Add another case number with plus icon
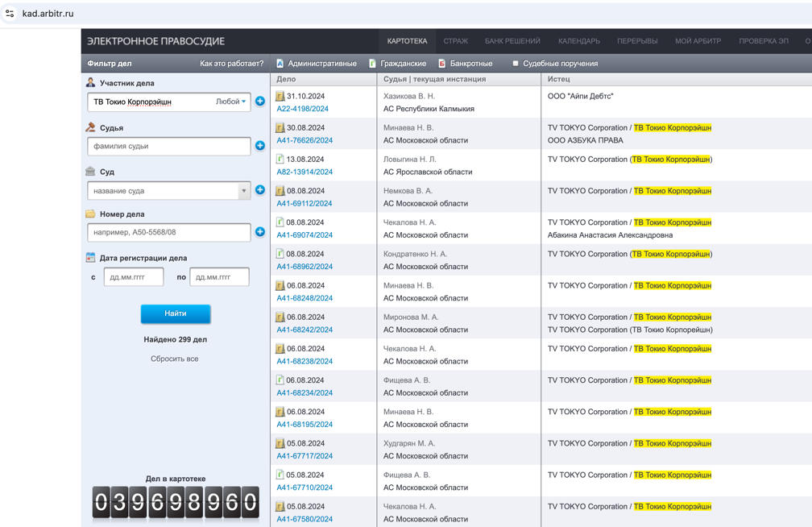The width and height of the screenshot is (812, 527). (260, 232)
